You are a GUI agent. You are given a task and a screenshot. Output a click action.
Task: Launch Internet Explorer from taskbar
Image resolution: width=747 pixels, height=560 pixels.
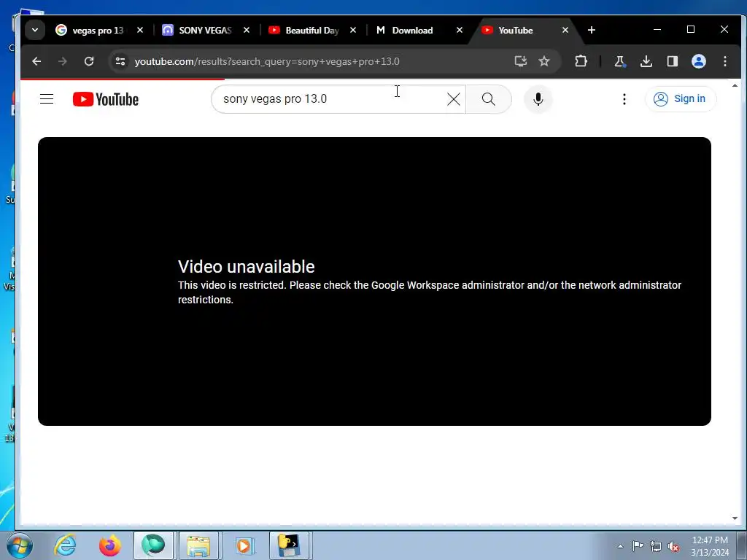pyautogui.click(x=65, y=545)
